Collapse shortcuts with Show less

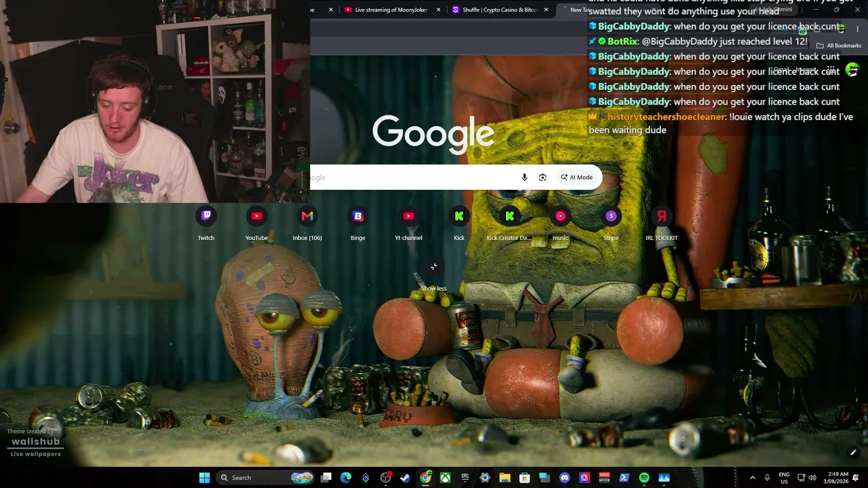coord(434,275)
